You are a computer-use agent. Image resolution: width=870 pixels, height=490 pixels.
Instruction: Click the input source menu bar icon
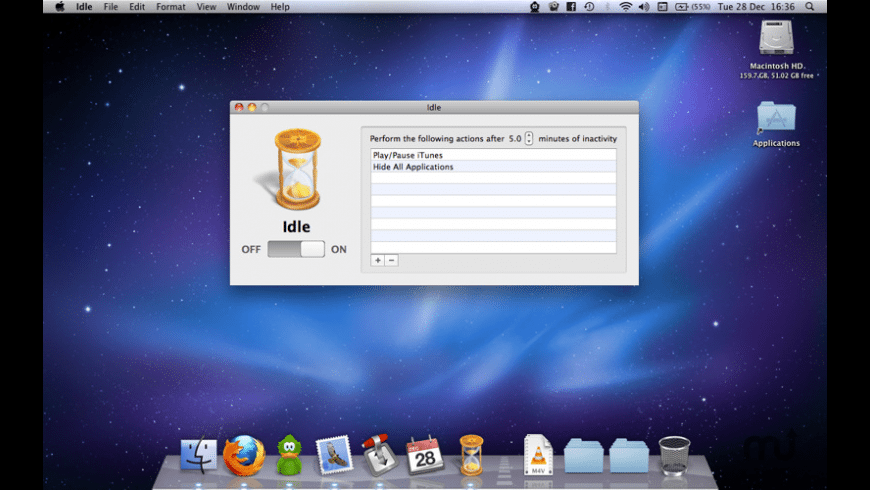[662, 7]
